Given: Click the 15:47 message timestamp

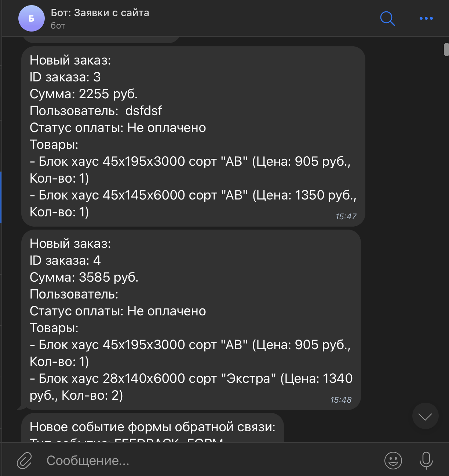Looking at the screenshot, I should pyautogui.click(x=346, y=216).
